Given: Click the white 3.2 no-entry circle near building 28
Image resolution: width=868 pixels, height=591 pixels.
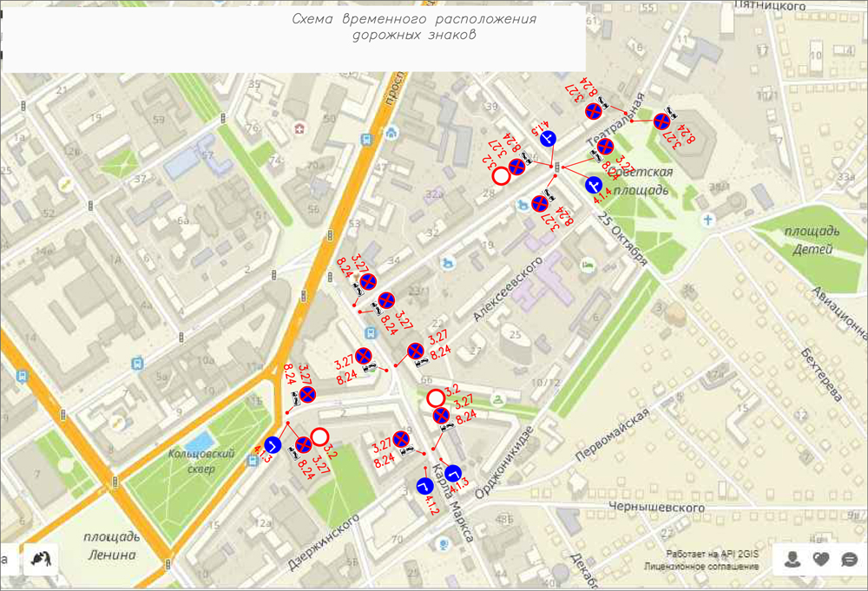Looking at the screenshot, I should click(x=500, y=176).
